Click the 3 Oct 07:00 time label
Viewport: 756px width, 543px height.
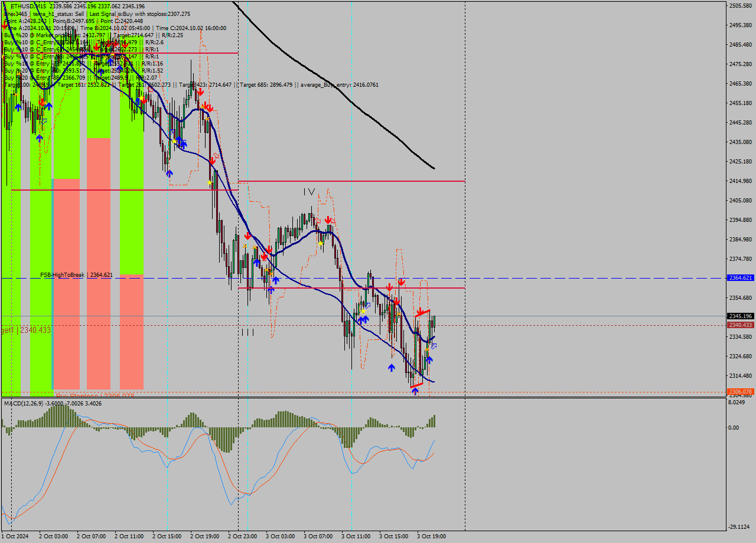[318, 537]
